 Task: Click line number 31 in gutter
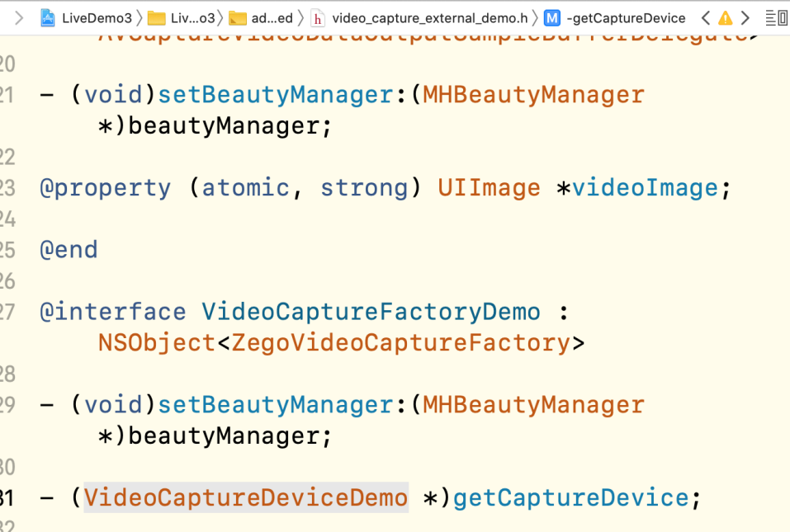pos(7,498)
